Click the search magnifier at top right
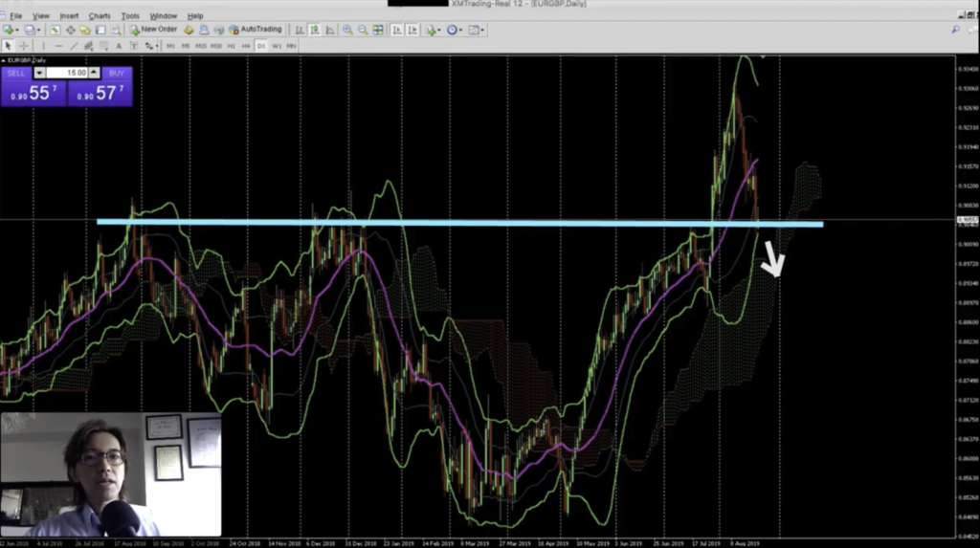Viewport: 980px width, 548px height. [956, 30]
